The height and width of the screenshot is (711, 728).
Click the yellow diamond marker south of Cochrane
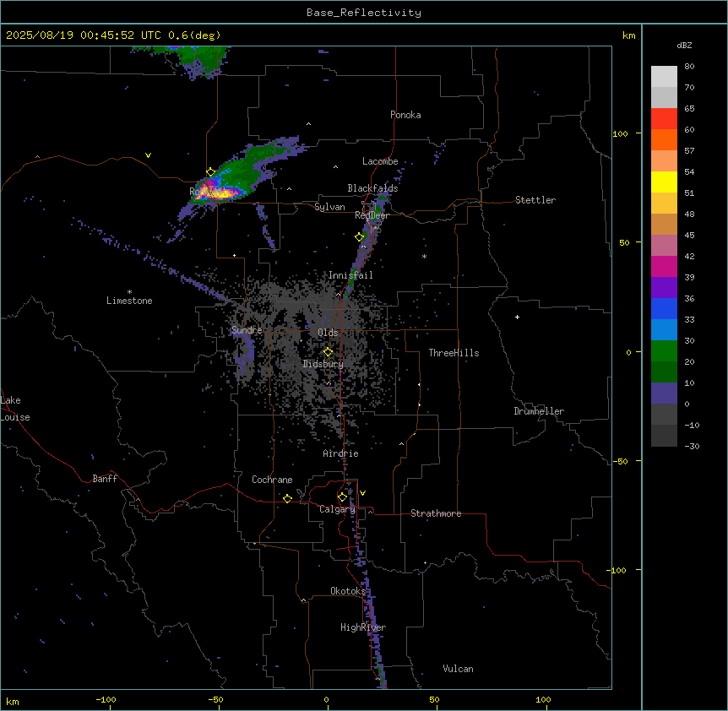[x=287, y=498]
